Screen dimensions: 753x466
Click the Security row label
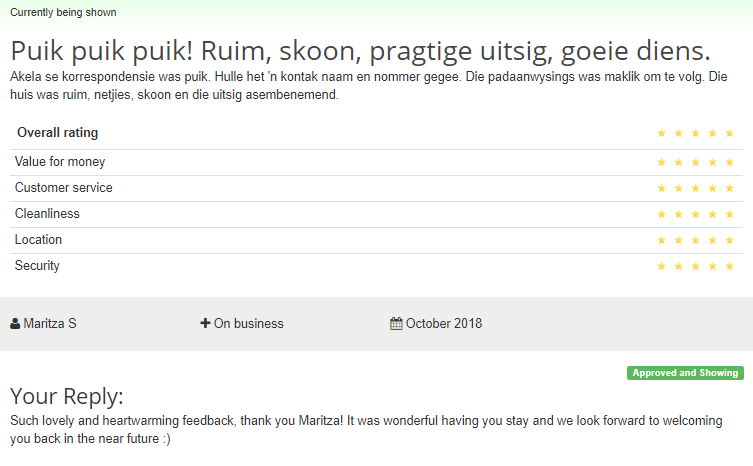[x=37, y=266]
